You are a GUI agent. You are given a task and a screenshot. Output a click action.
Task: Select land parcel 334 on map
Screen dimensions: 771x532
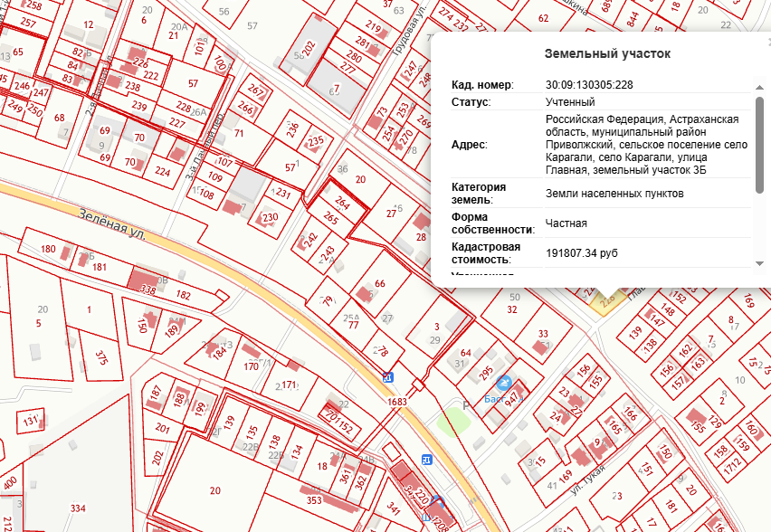[78, 508]
